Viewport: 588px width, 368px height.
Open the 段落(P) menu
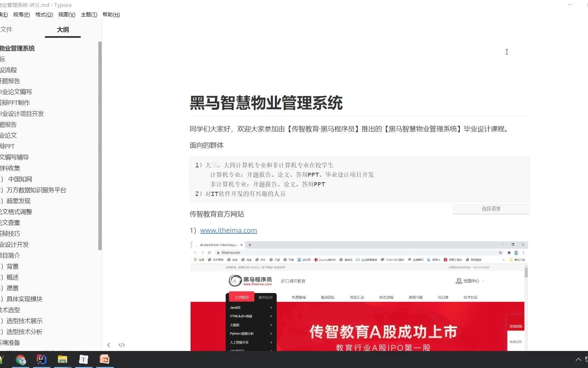[x=21, y=15]
